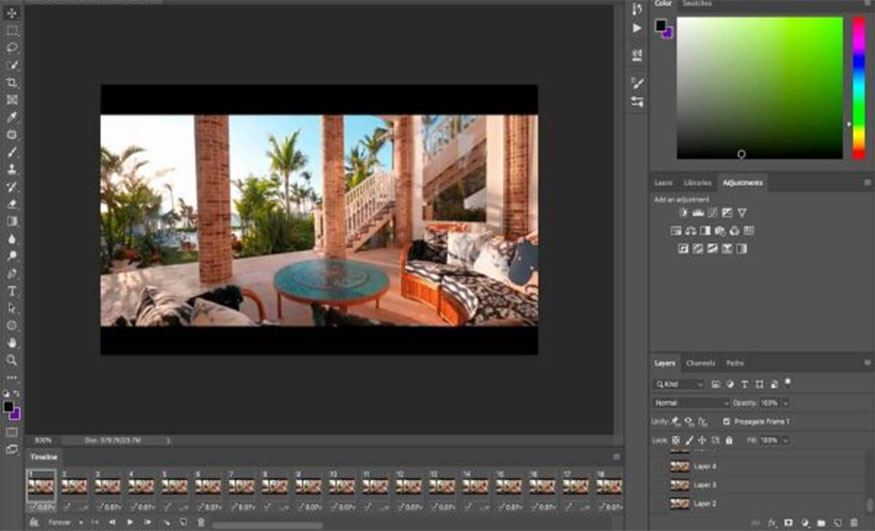Select the Hand tool

(x=12, y=342)
